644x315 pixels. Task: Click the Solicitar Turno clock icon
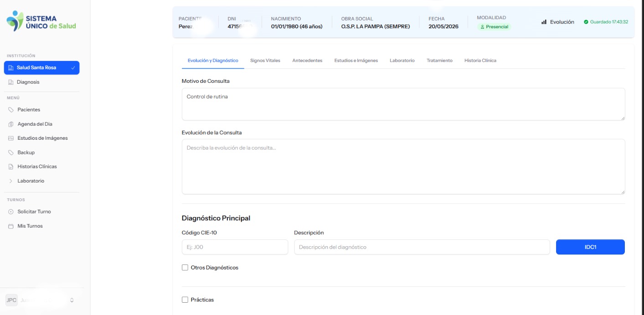[11, 212]
